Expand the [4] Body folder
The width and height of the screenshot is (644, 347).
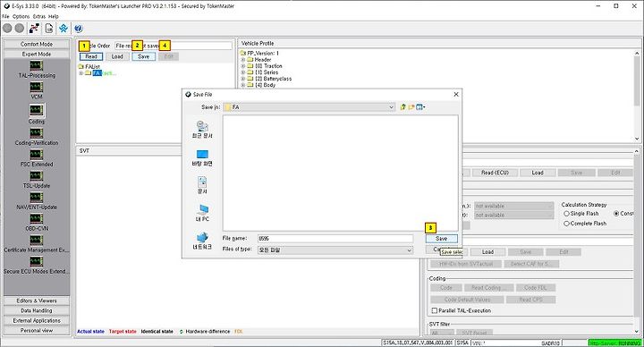(242, 85)
